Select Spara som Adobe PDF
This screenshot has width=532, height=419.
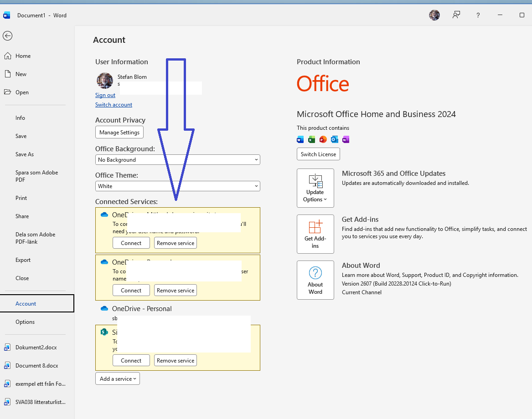tap(36, 176)
